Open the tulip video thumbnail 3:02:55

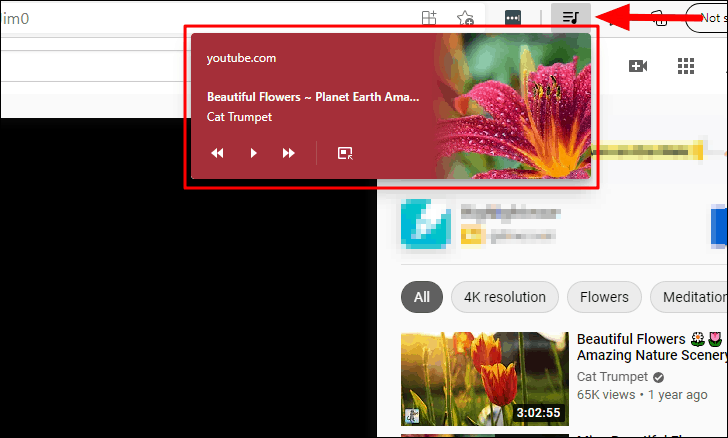pyautogui.click(x=485, y=379)
